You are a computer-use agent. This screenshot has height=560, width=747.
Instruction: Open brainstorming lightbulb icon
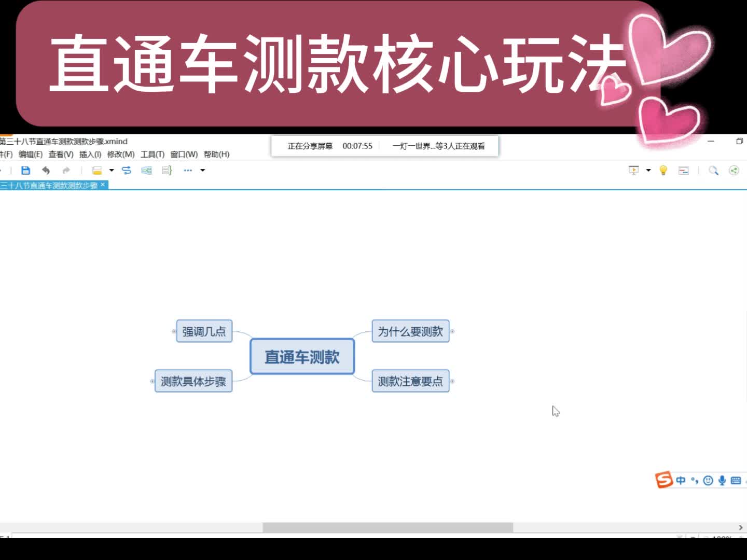click(663, 171)
